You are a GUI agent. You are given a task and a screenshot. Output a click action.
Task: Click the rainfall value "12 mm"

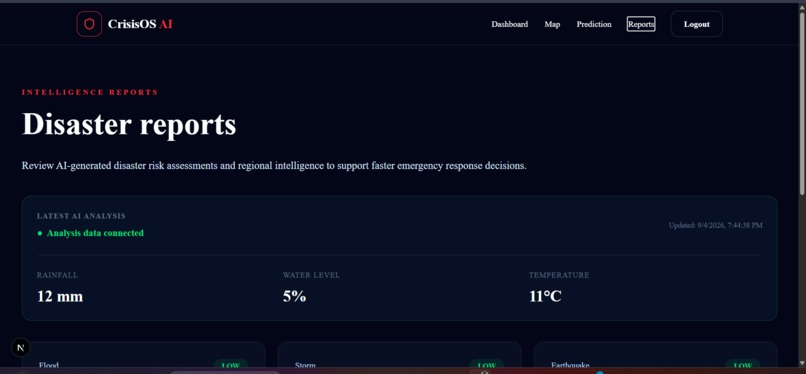(x=60, y=296)
